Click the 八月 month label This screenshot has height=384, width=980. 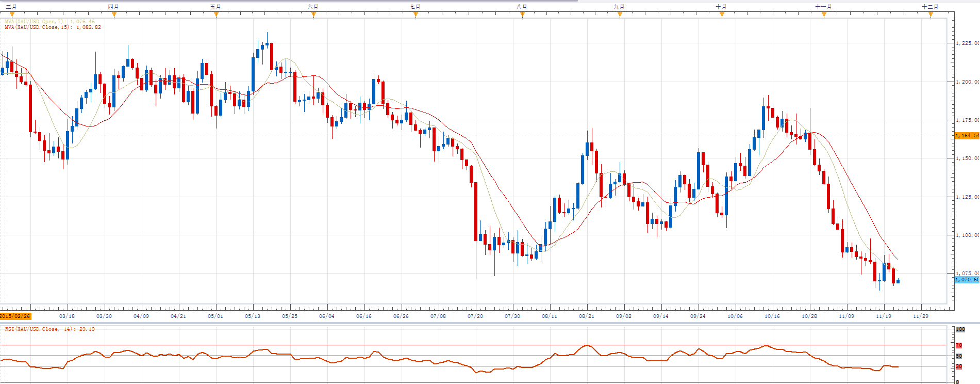click(522, 7)
